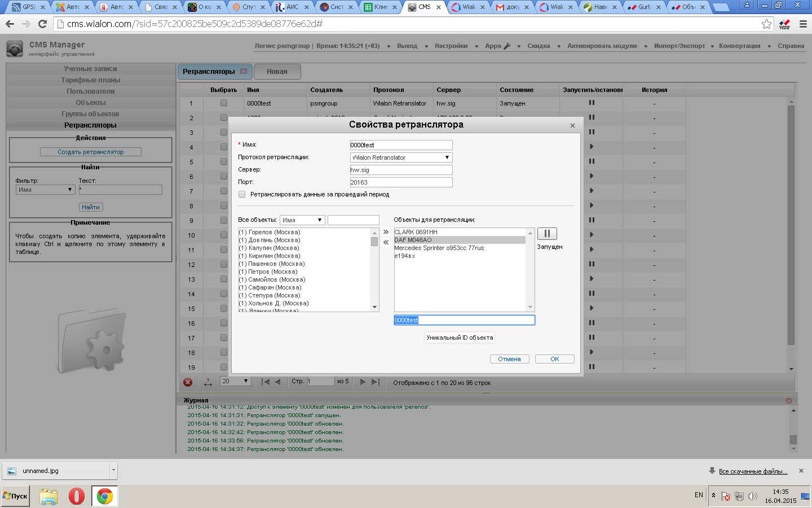Open Opera browser from taskbar

point(77,496)
